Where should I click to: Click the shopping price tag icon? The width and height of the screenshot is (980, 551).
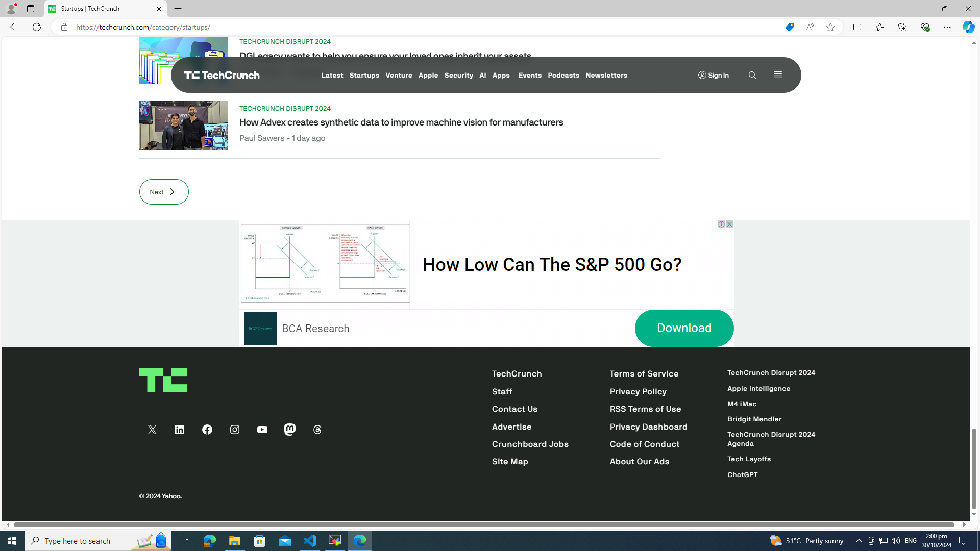pos(790,27)
